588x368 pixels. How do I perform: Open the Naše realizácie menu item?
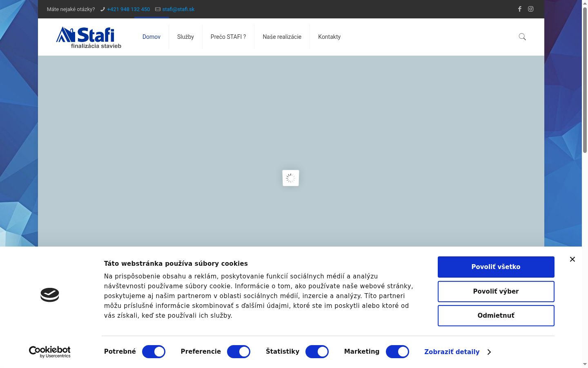click(282, 37)
